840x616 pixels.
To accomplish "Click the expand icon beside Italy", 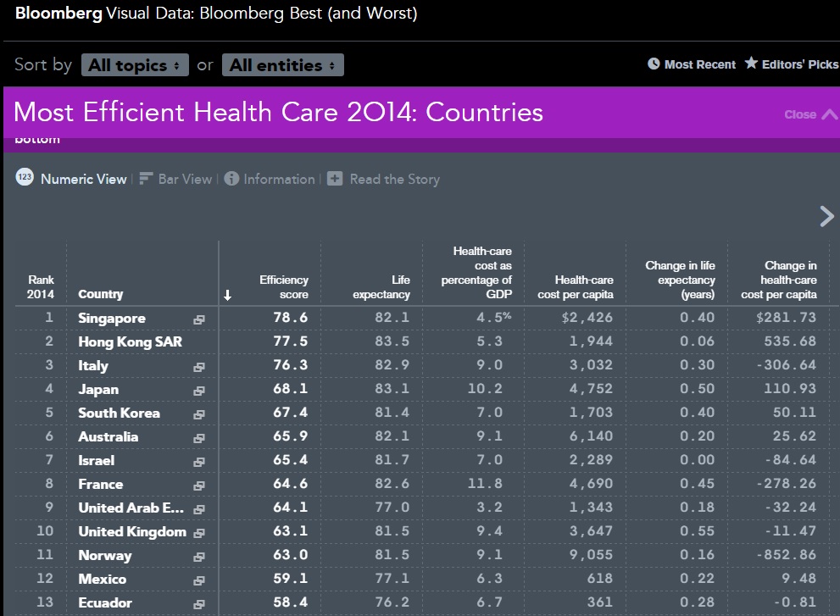I will (x=199, y=367).
